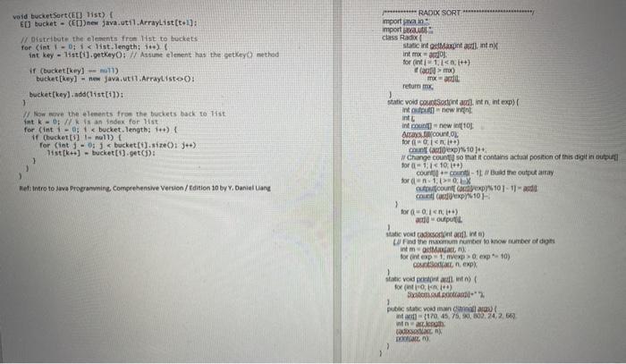Select the 'import java.util.*;' line
626x364 pixels.
point(407,30)
